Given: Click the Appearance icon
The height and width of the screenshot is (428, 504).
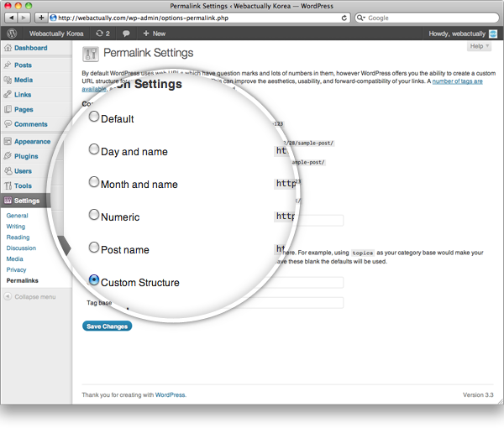Looking at the screenshot, I should click(8, 141).
